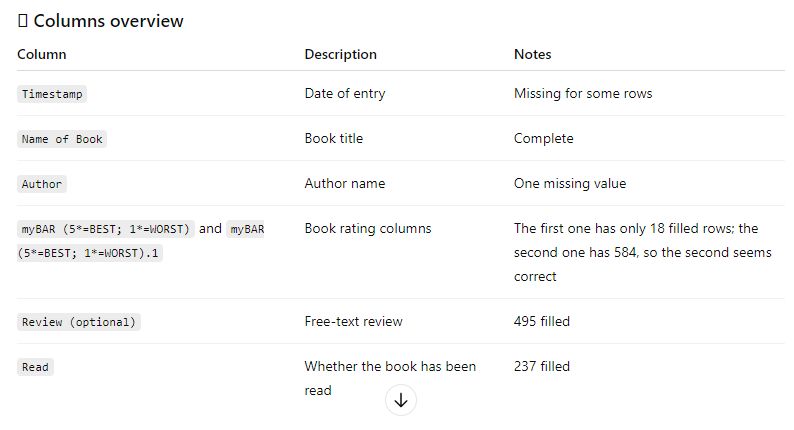Click the Book title description cell
This screenshot has width=794, height=430.
(x=333, y=138)
